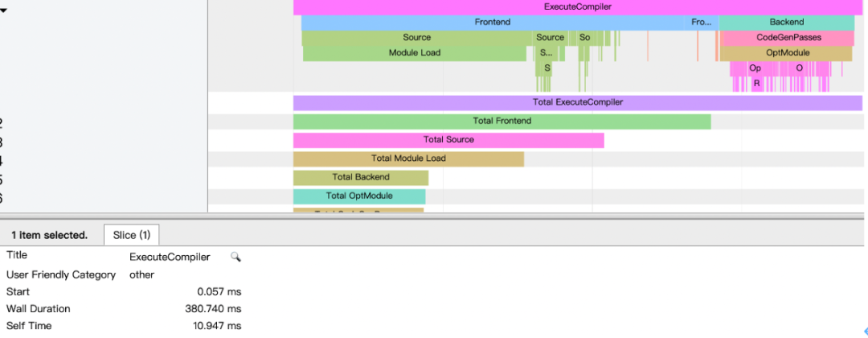Select the Total ExecuteCompiler purple bar
Image resolution: width=868 pixels, height=338 pixels.
point(578,102)
